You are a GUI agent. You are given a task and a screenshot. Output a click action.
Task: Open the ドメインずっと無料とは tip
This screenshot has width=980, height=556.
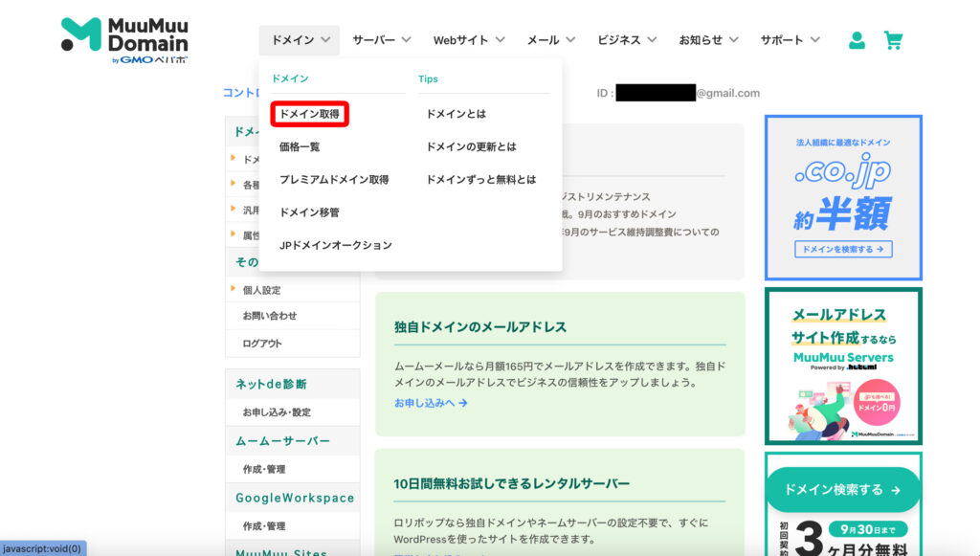[x=481, y=179]
